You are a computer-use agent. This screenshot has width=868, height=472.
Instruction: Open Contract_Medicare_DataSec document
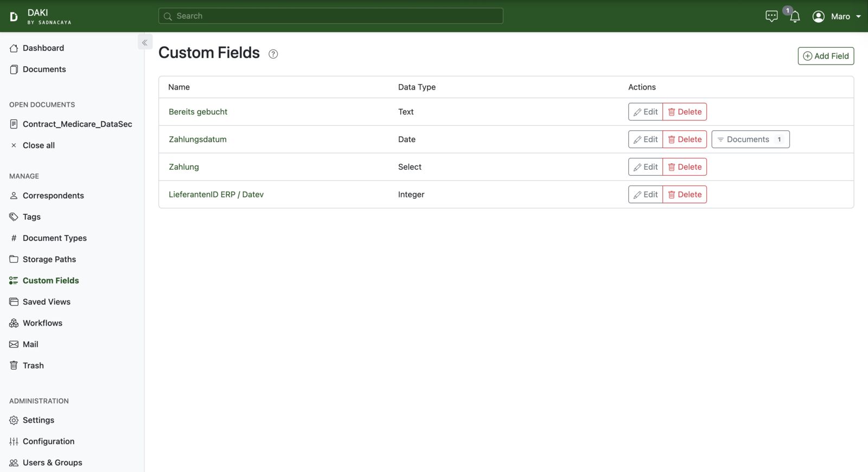[77, 124]
